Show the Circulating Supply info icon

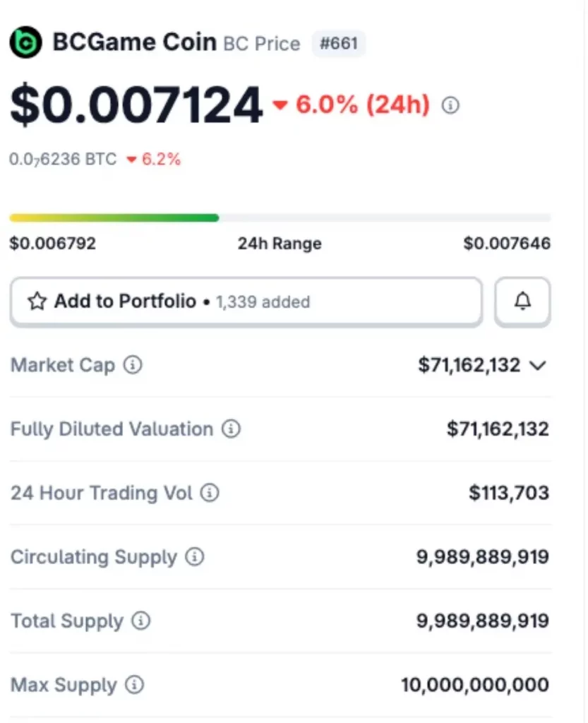point(194,556)
